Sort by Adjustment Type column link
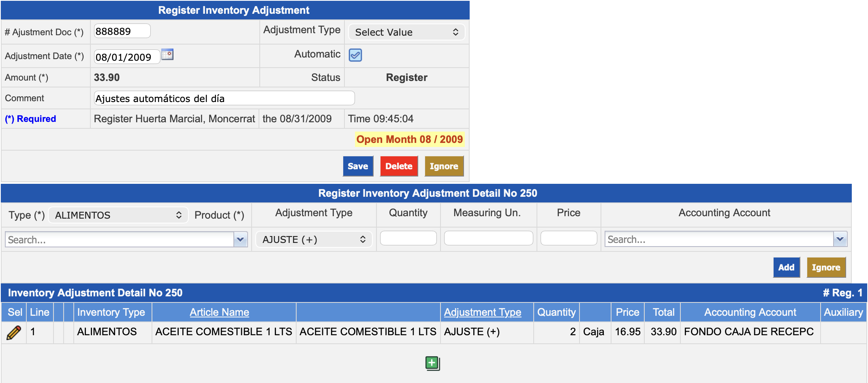Viewport: 868px width, 383px height. click(x=482, y=313)
